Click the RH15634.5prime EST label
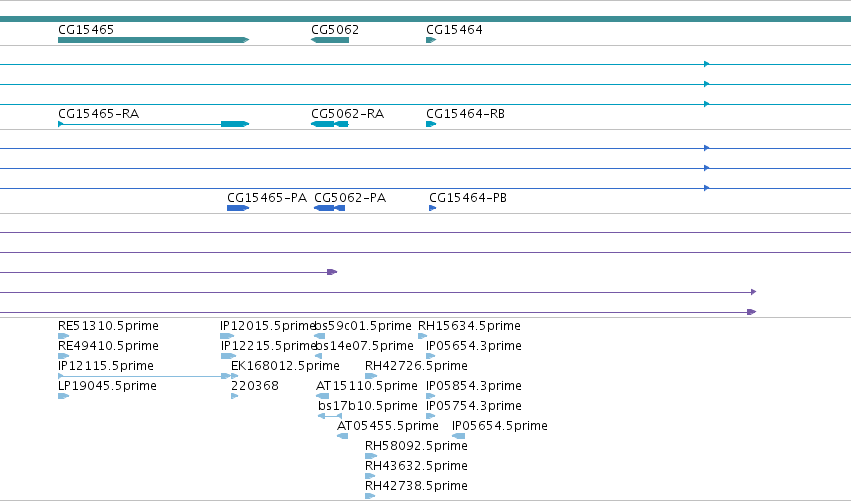This screenshot has width=851, height=501. [469, 326]
